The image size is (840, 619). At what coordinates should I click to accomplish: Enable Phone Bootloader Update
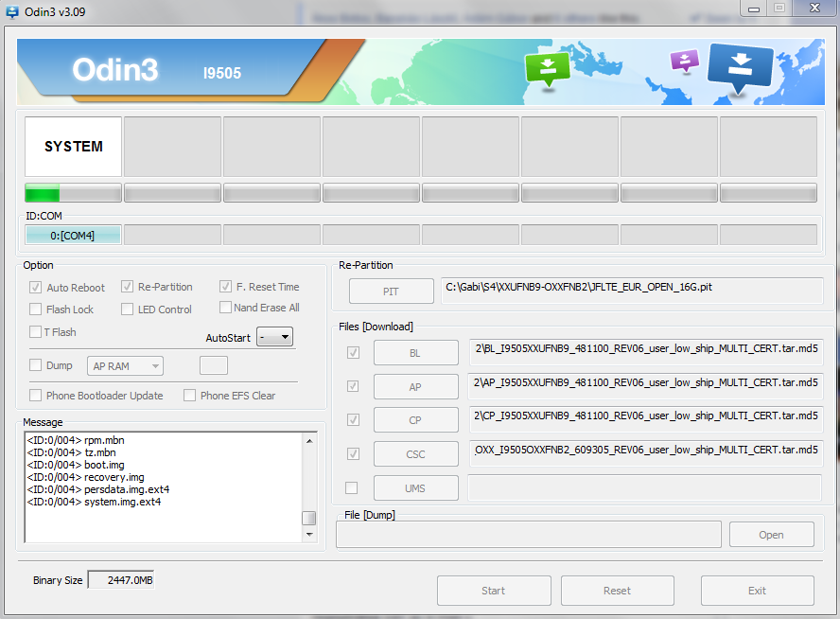click(35, 395)
